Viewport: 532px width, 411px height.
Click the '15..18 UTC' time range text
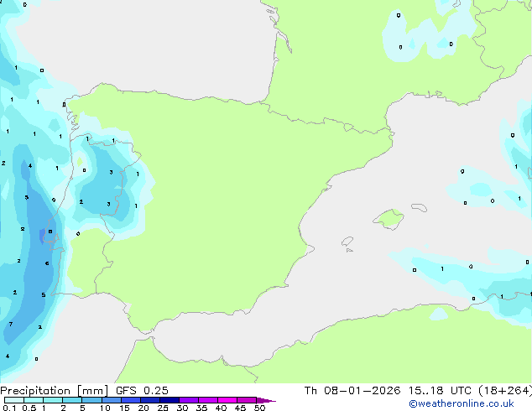pyautogui.click(x=440, y=391)
